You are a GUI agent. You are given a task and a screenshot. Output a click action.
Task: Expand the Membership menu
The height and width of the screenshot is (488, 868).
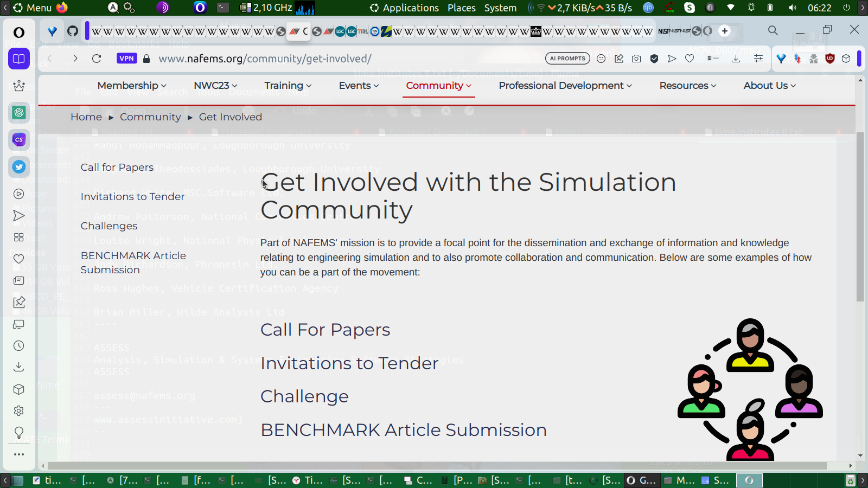[x=132, y=86]
